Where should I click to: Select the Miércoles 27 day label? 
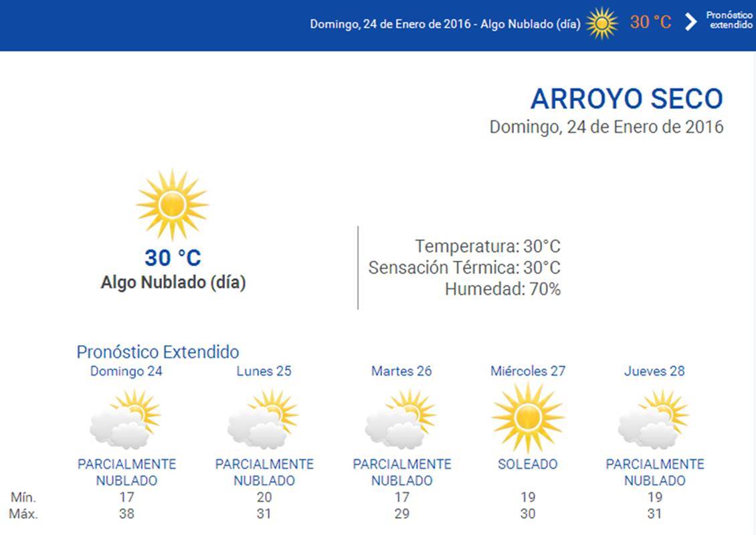[x=528, y=371]
